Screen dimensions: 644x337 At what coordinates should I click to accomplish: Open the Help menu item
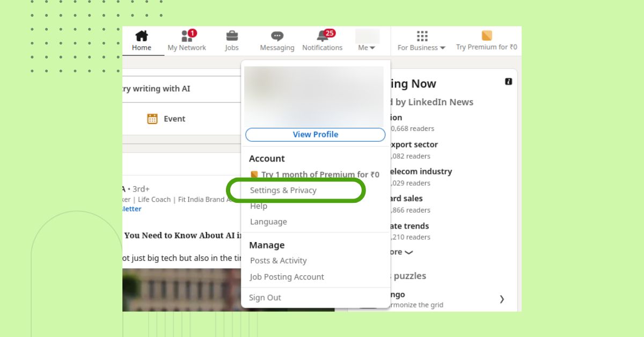(x=259, y=206)
